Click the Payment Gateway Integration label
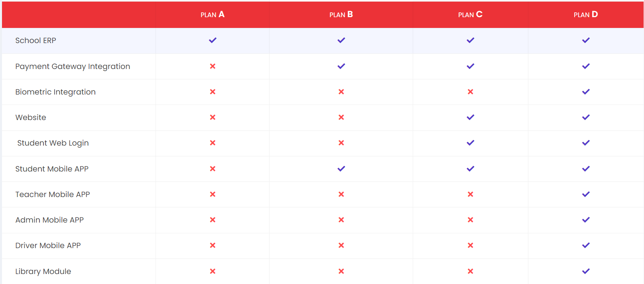This screenshot has height=284, width=644. point(73,67)
